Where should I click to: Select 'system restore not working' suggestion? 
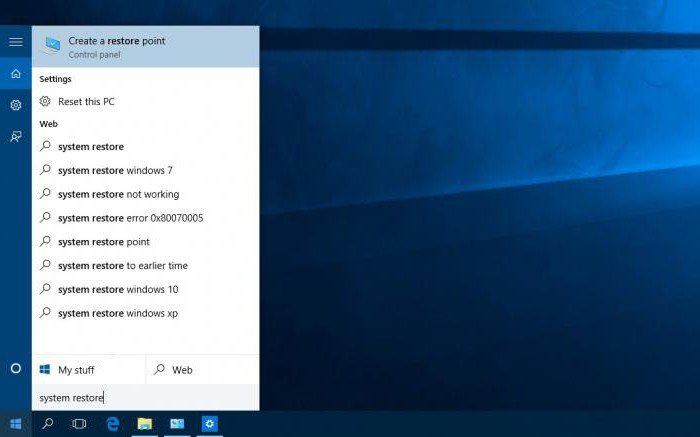click(118, 194)
